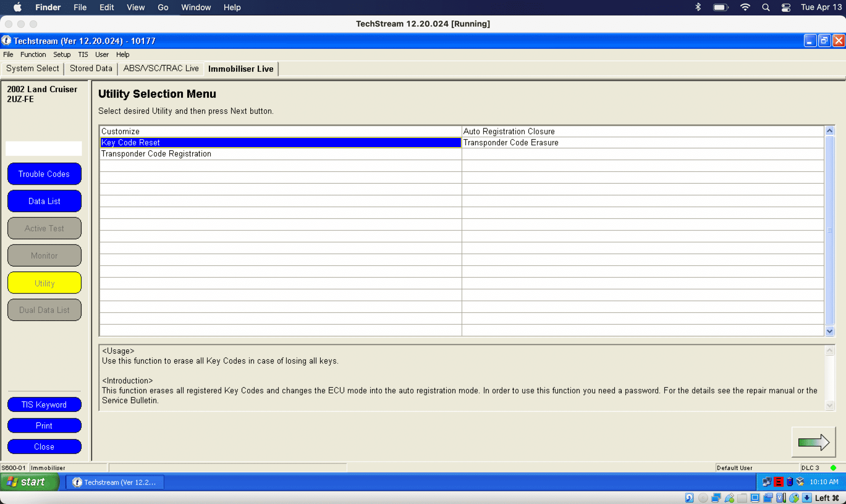Open the Finder menu in macOS menu bar
This screenshot has width=846, height=504.
pyautogui.click(x=48, y=7)
